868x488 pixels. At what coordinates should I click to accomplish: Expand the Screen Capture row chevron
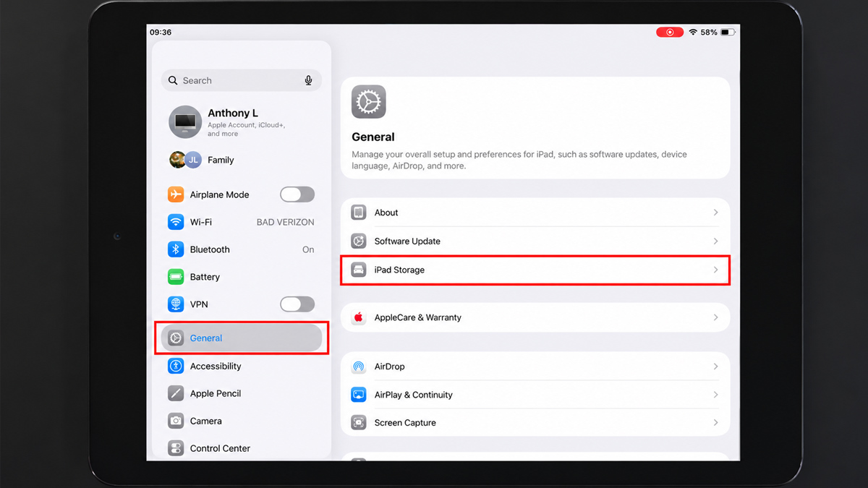tap(716, 422)
